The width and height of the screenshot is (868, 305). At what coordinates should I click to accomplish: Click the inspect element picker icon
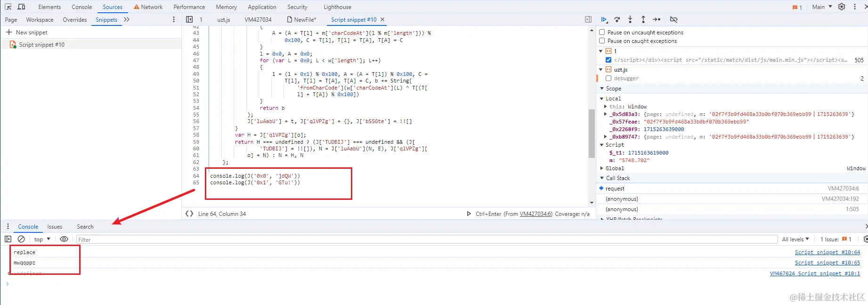[8, 7]
